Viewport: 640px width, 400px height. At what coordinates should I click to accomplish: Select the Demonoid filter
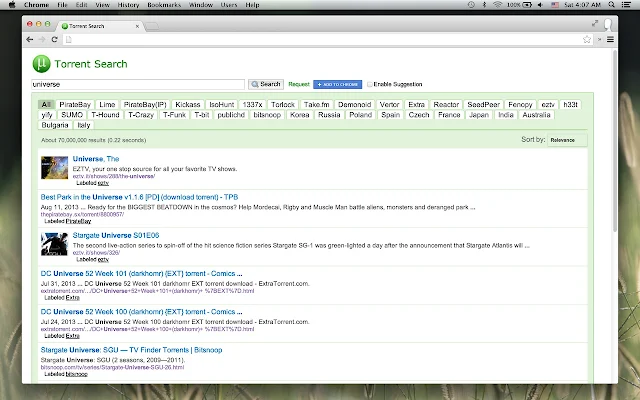(x=354, y=104)
